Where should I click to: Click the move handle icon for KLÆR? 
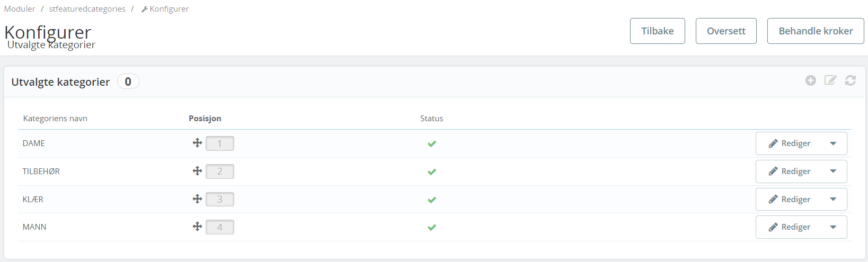point(197,199)
